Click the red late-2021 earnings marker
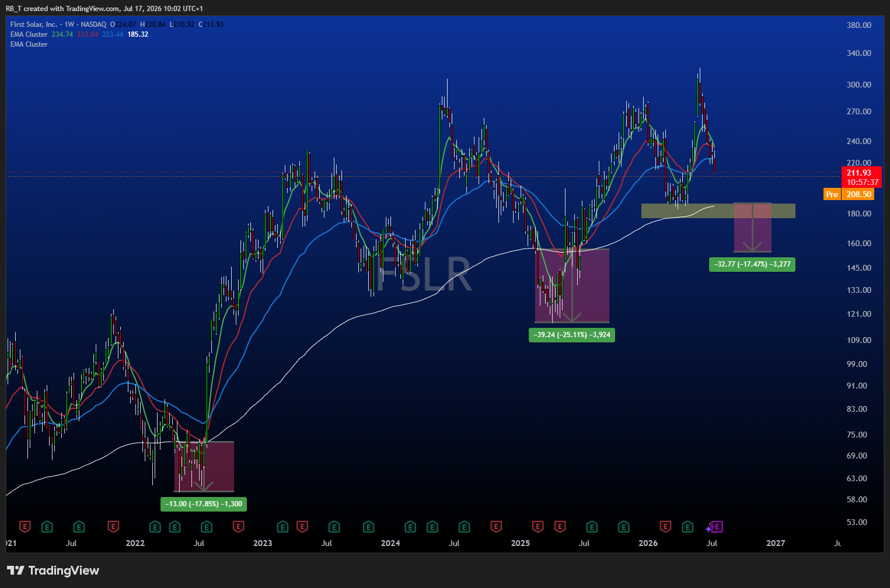 [113, 527]
